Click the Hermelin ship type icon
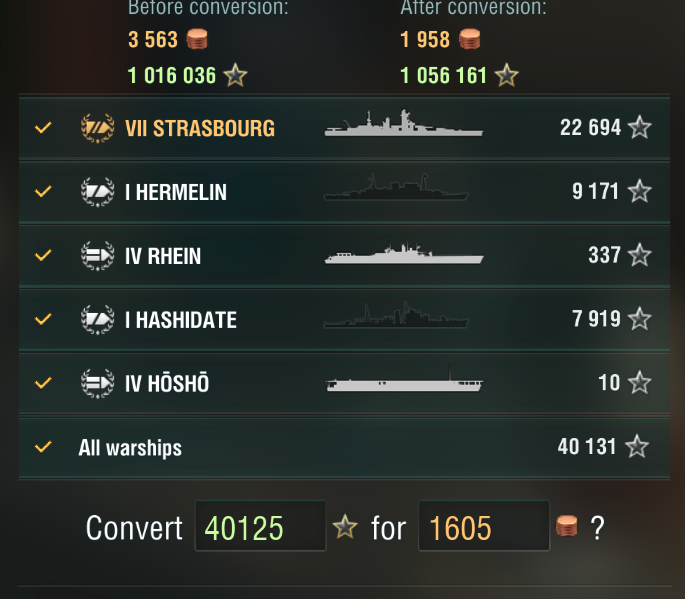 click(x=97, y=192)
